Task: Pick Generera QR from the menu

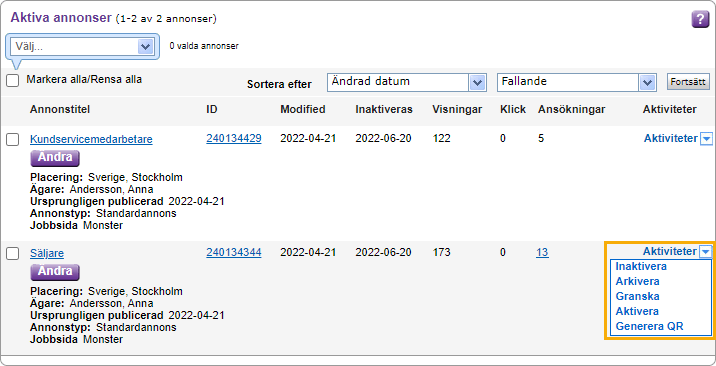Action: coord(649,326)
